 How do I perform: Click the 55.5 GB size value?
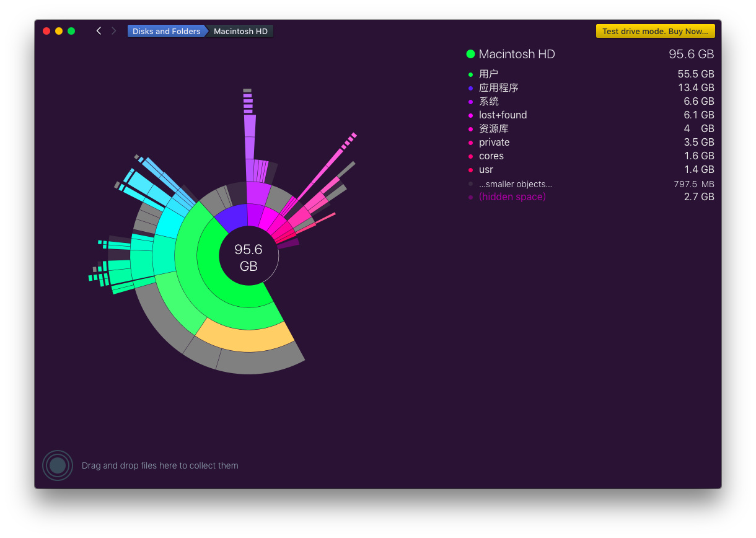pos(695,74)
